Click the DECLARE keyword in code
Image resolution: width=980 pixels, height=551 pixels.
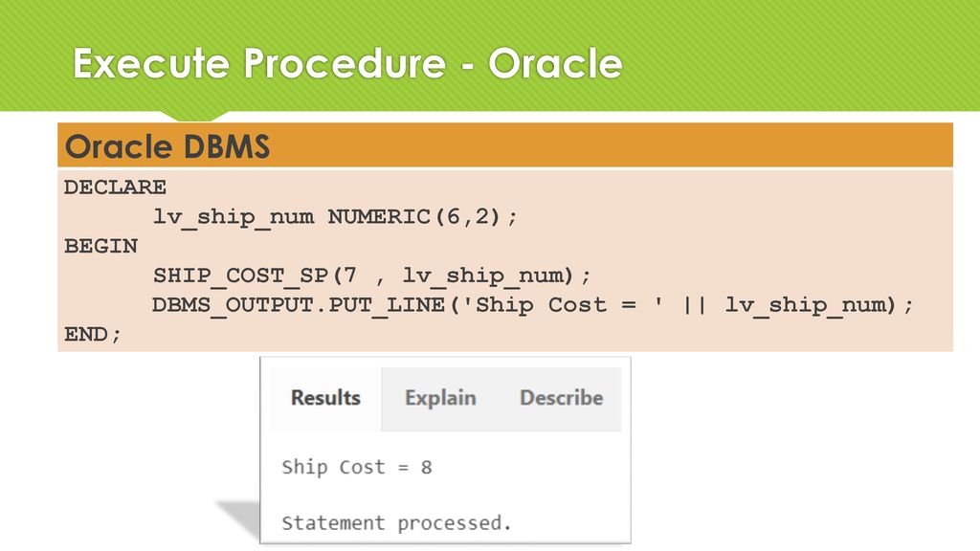tap(115, 187)
